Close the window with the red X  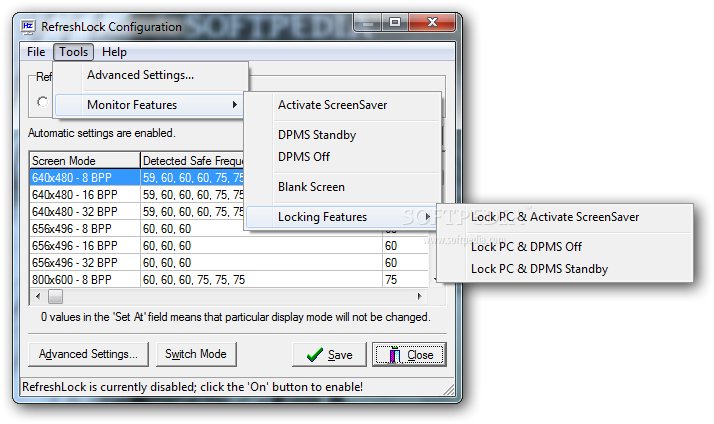pyautogui.click(x=432, y=22)
